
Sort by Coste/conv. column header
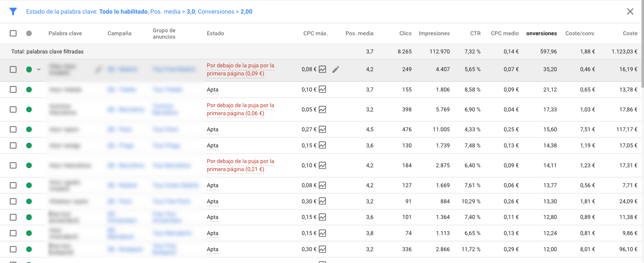(580, 33)
